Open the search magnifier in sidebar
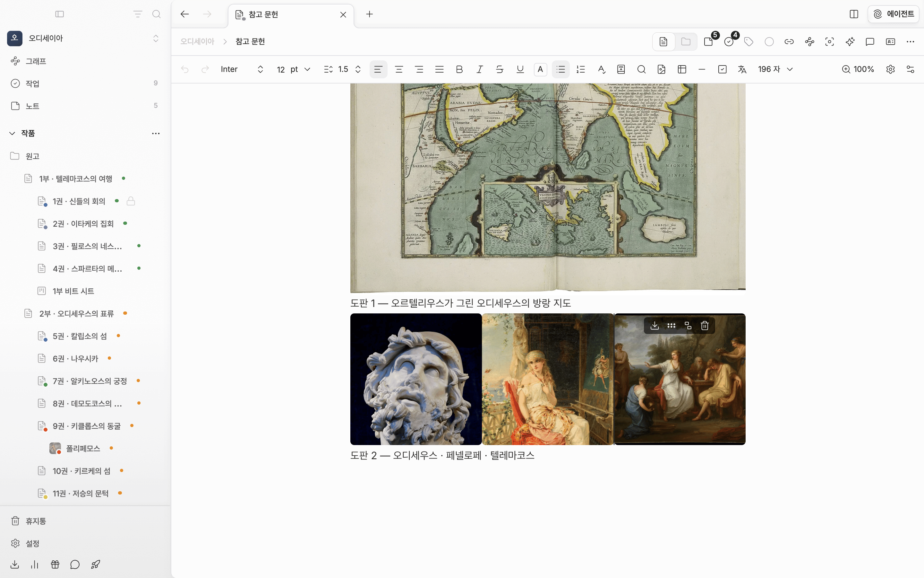The height and width of the screenshot is (578, 924). pos(156,14)
